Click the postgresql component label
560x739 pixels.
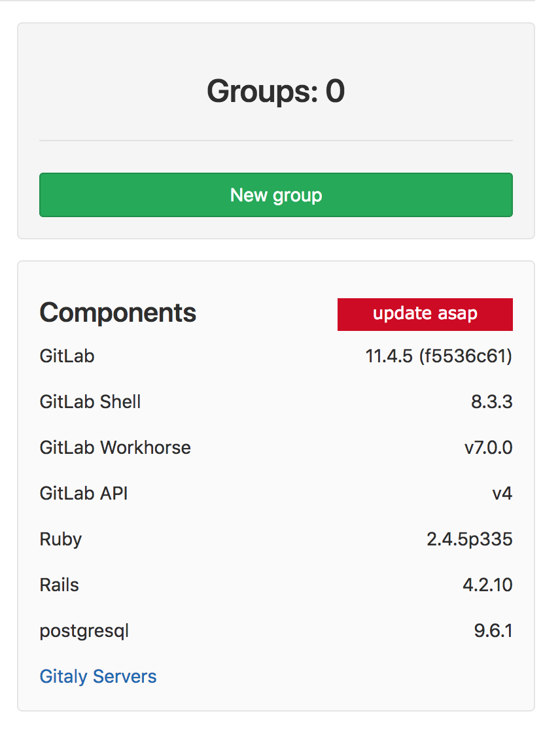(84, 631)
